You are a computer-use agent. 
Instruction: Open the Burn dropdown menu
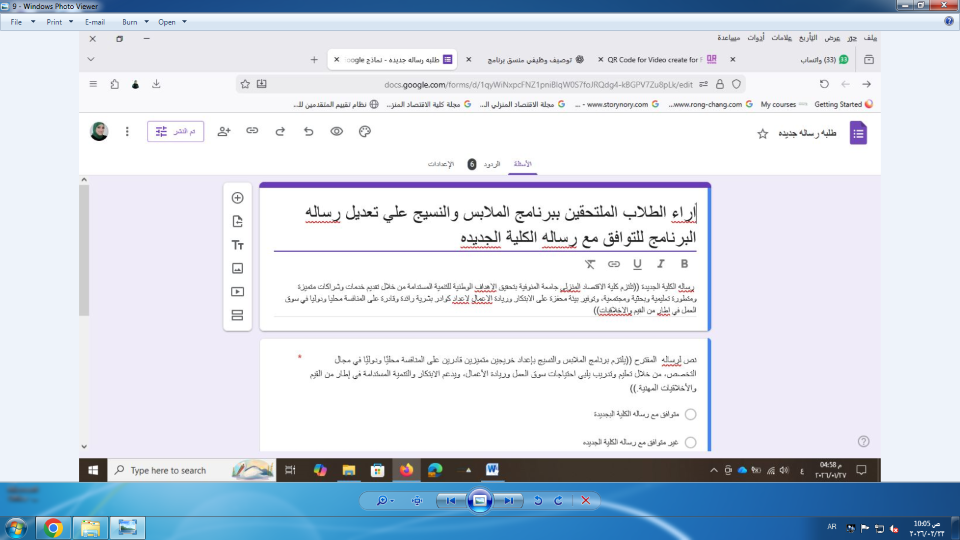click(133, 21)
